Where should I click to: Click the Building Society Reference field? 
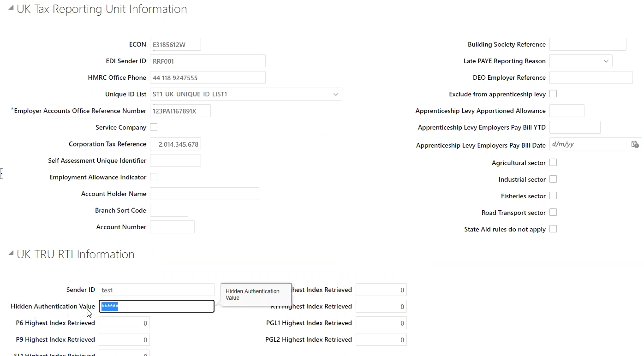tap(588, 45)
